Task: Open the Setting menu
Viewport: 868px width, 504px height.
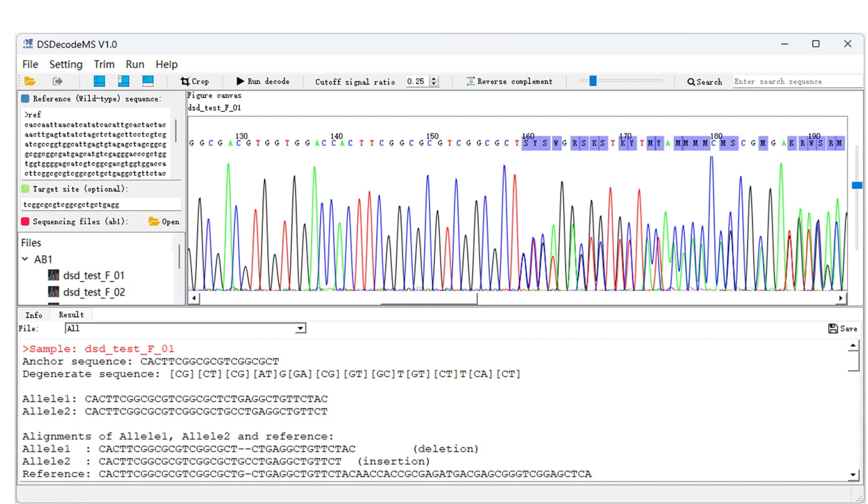Action: 66,64
